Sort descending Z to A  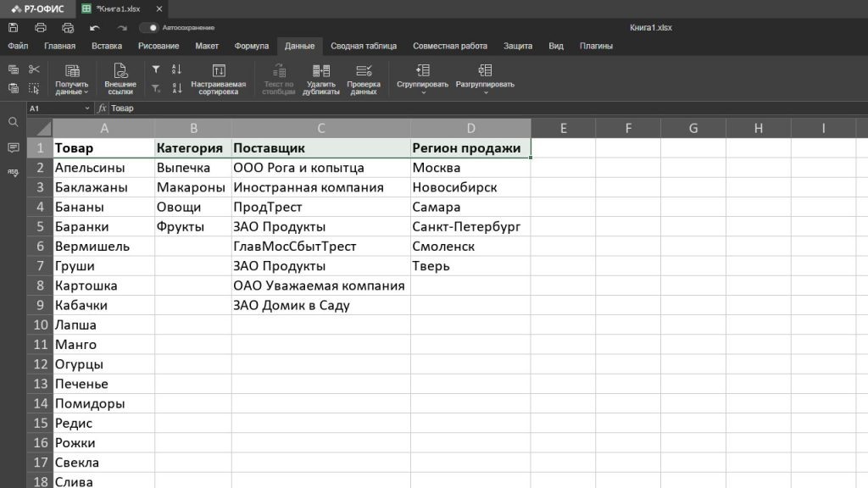click(x=176, y=88)
